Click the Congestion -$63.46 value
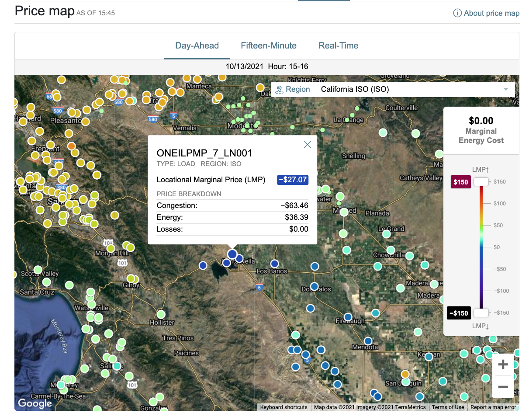 (x=294, y=205)
